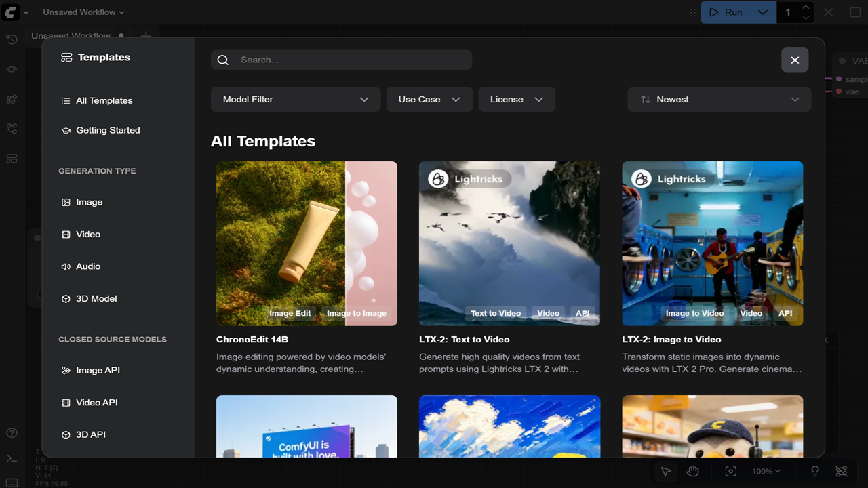Increase the batch count stepper

pos(806,7)
